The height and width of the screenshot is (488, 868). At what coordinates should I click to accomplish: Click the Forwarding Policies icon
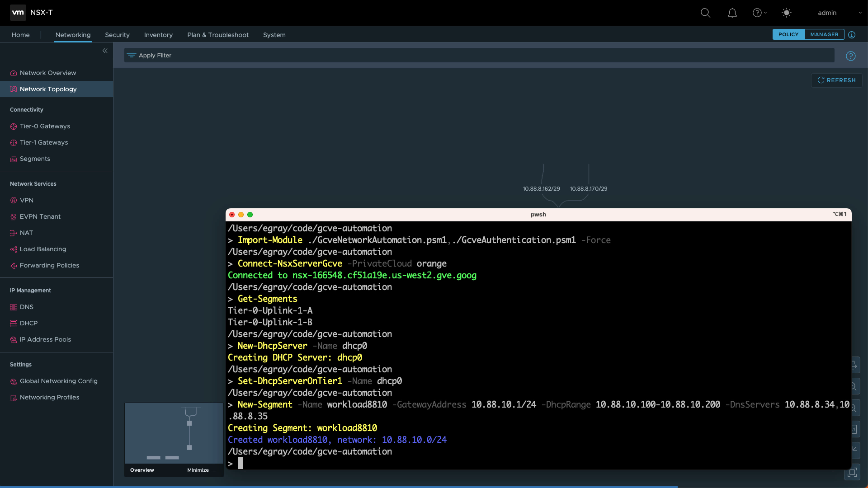pyautogui.click(x=14, y=266)
